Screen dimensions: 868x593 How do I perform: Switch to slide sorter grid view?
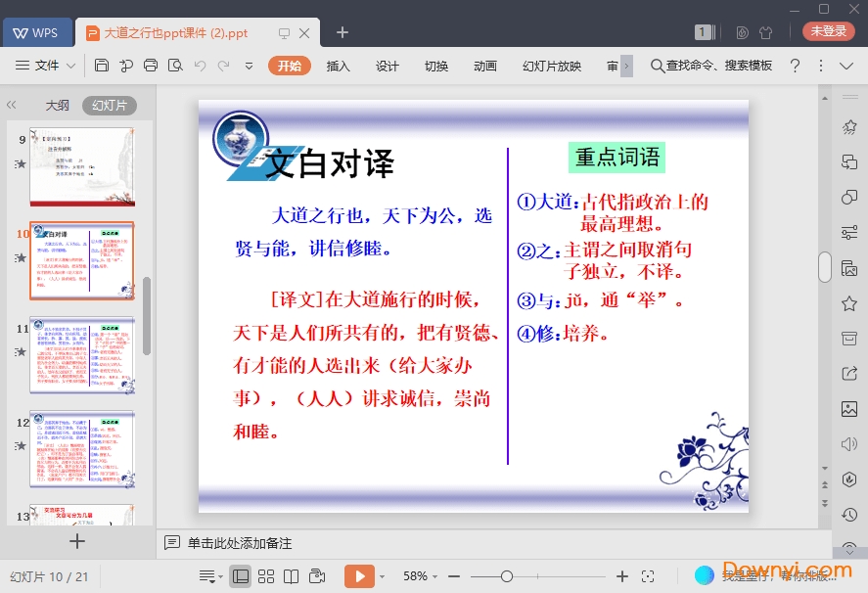click(x=266, y=576)
